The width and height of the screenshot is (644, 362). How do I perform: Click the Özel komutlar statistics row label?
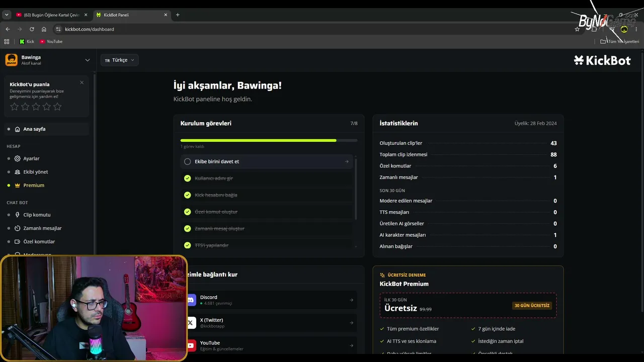tap(395, 166)
